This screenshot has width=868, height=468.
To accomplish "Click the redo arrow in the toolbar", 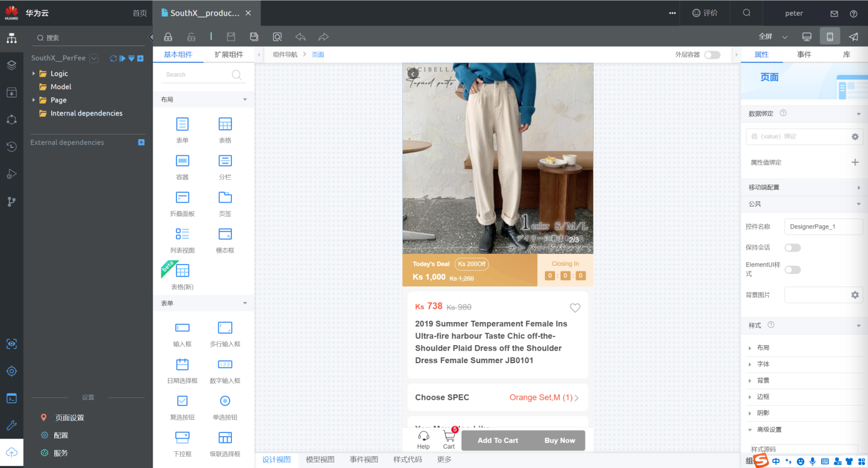I will pyautogui.click(x=324, y=37).
